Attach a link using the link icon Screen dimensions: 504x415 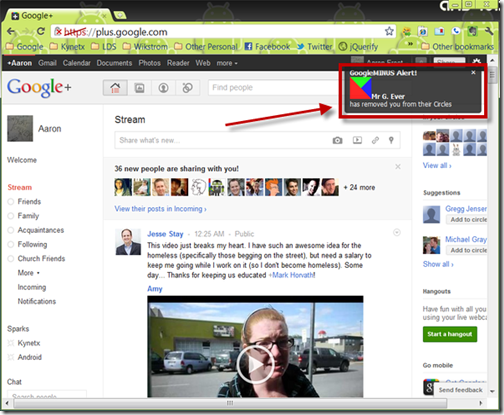(375, 140)
